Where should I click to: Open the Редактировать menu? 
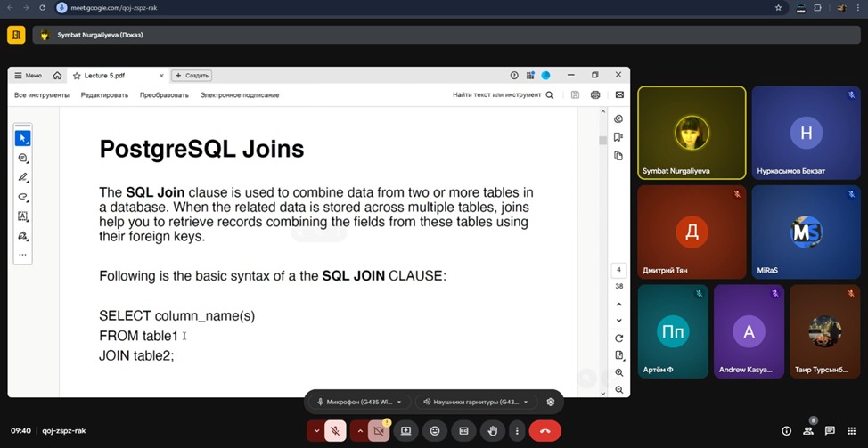coord(104,94)
